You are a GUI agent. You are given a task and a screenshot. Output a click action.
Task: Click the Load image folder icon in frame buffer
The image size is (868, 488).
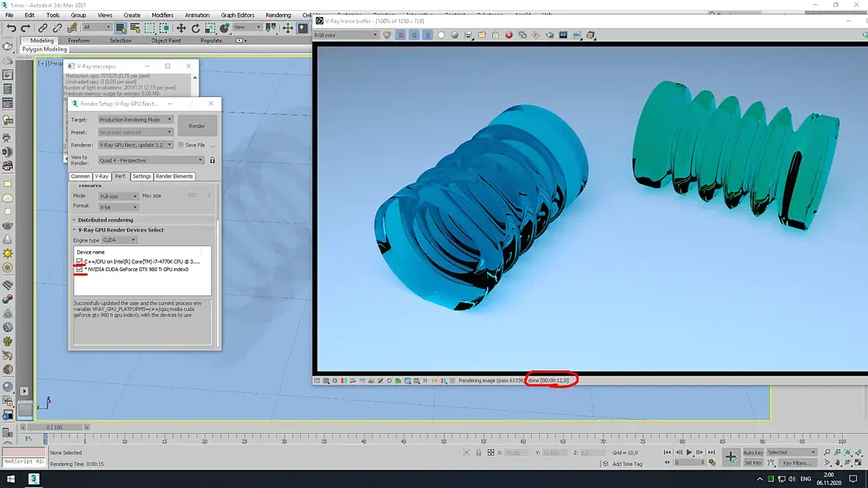482,35
